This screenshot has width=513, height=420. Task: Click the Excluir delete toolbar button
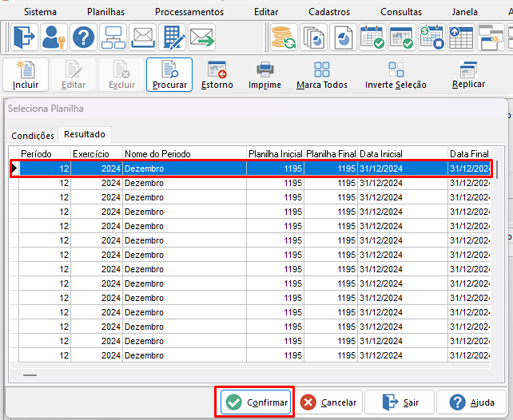pos(121,74)
